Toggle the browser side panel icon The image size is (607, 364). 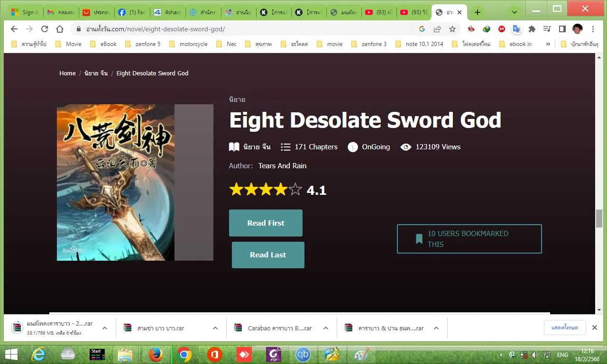[562, 29]
